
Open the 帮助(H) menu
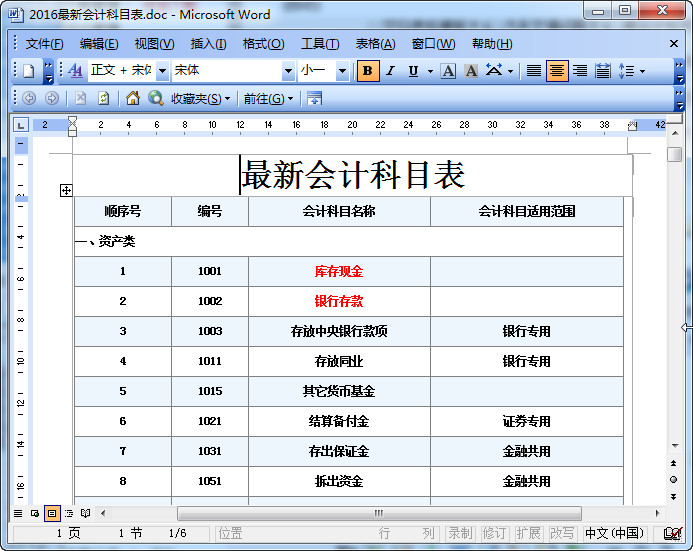click(x=492, y=44)
